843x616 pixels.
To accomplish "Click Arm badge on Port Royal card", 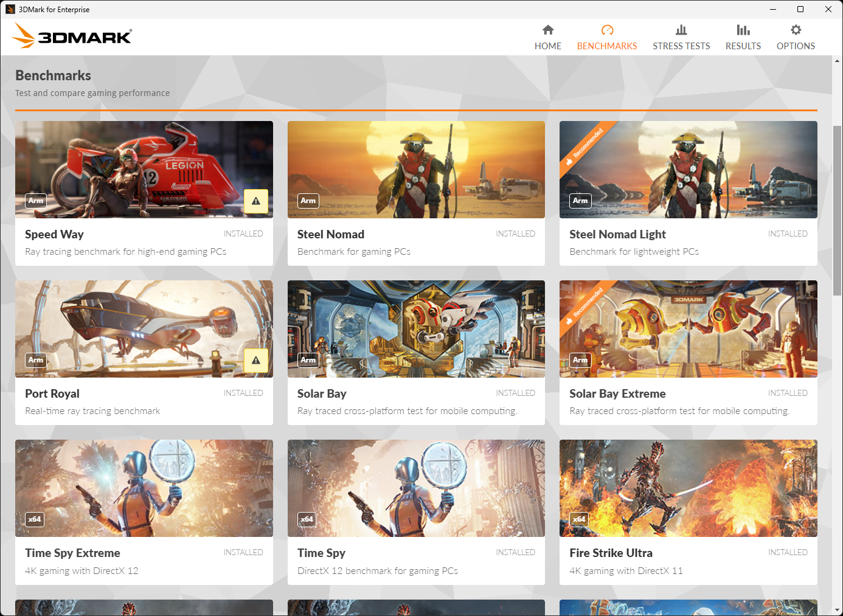I will (36, 360).
